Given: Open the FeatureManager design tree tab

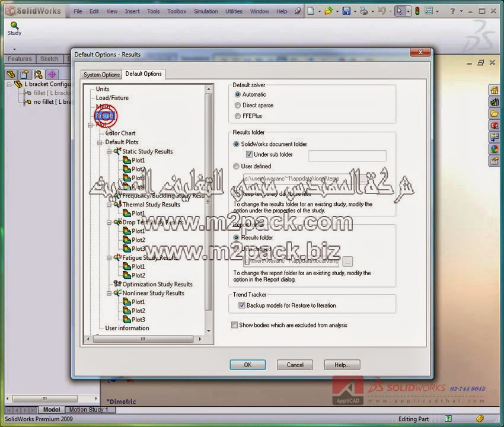Looking at the screenshot, I should click(x=11, y=74).
